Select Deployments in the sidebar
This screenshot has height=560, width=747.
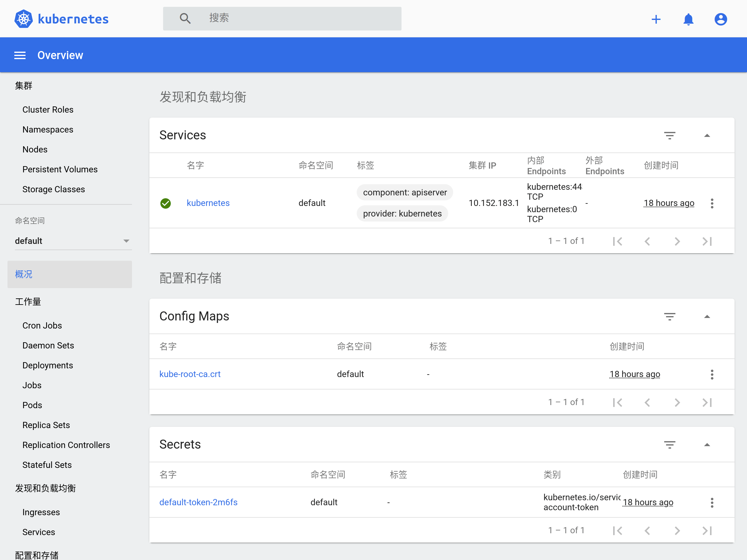click(x=48, y=365)
